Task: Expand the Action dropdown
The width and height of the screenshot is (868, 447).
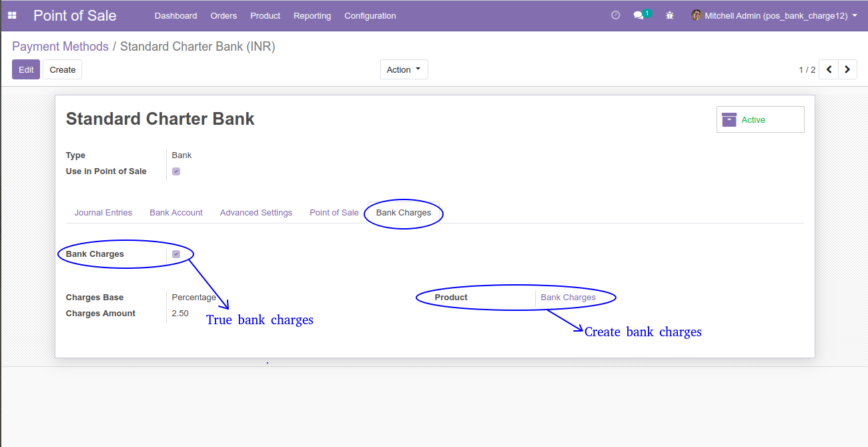Action: point(404,69)
